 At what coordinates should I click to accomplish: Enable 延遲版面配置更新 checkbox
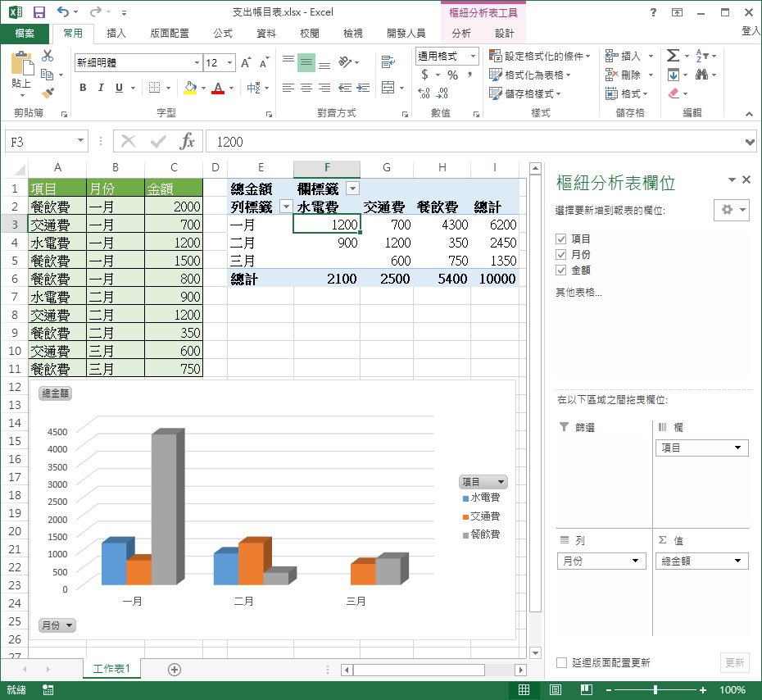pos(561,662)
